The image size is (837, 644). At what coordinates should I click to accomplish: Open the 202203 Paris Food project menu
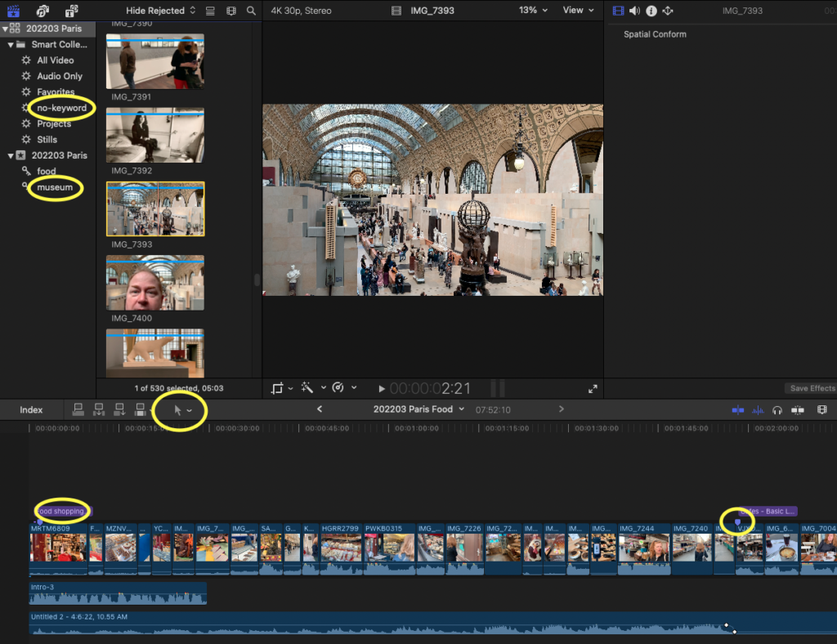click(x=418, y=409)
